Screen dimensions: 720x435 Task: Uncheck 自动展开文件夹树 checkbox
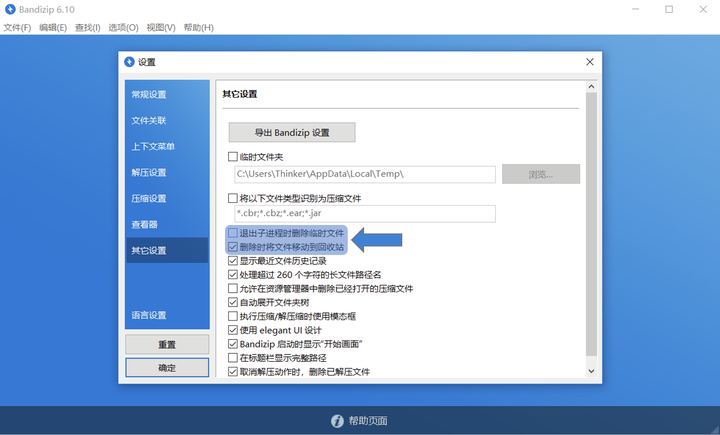[x=233, y=302]
